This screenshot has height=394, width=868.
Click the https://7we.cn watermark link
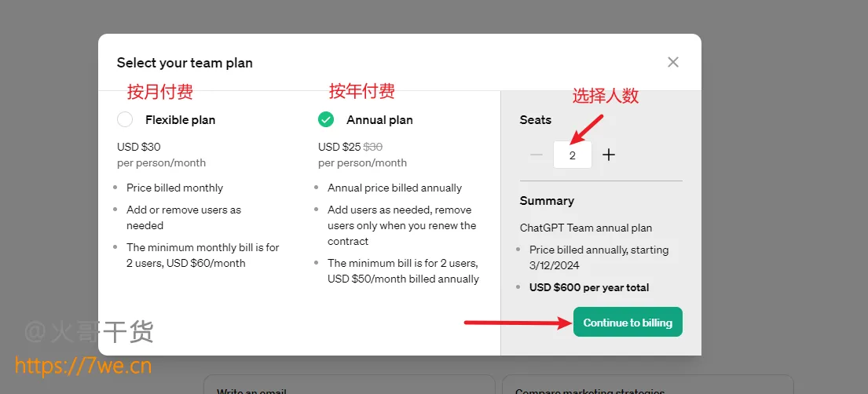point(83,365)
